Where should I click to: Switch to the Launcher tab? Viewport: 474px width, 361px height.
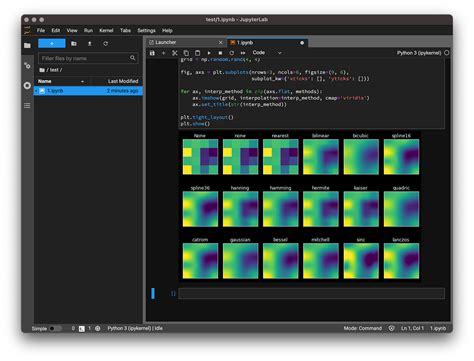pyautogui.click(x=166, y=42)
